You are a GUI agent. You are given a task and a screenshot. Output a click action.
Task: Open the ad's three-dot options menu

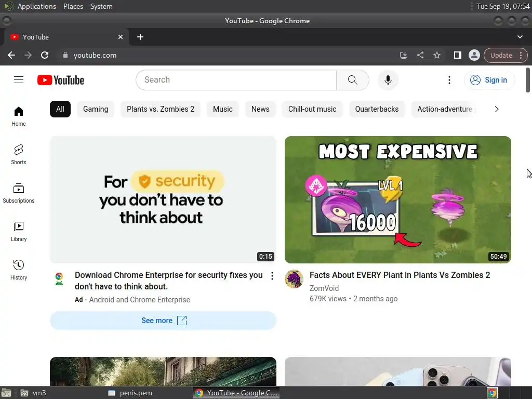point(272,276)
